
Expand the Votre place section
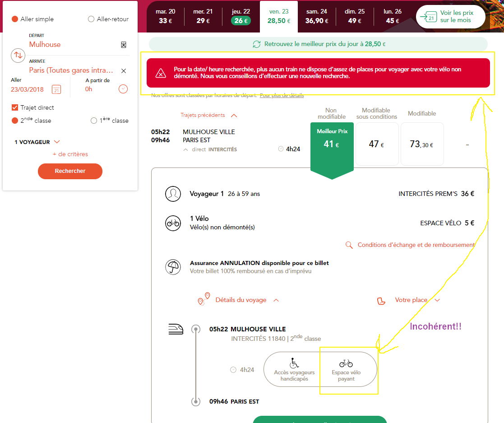click(417, 300)
